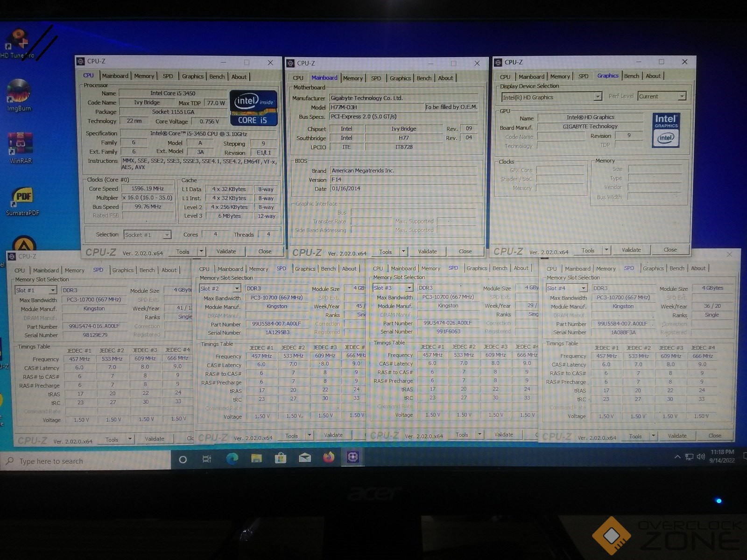Open Microsoft Store taskbar icon

tap(280, 458)
